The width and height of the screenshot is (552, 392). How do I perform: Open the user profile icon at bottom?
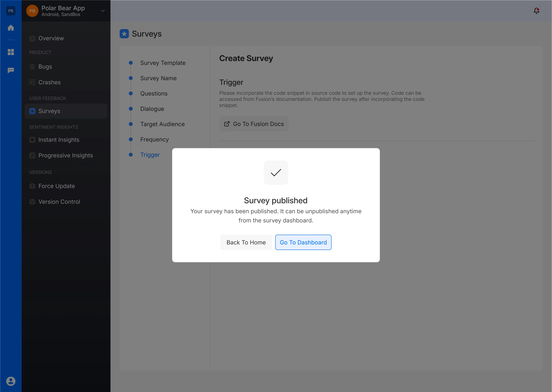[x=11, y=381]
